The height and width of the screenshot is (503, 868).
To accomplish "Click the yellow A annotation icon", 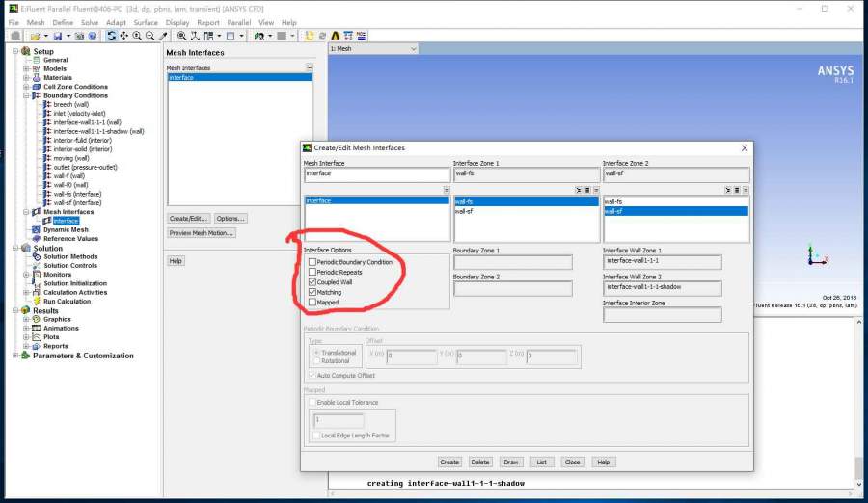I will 335,36.
